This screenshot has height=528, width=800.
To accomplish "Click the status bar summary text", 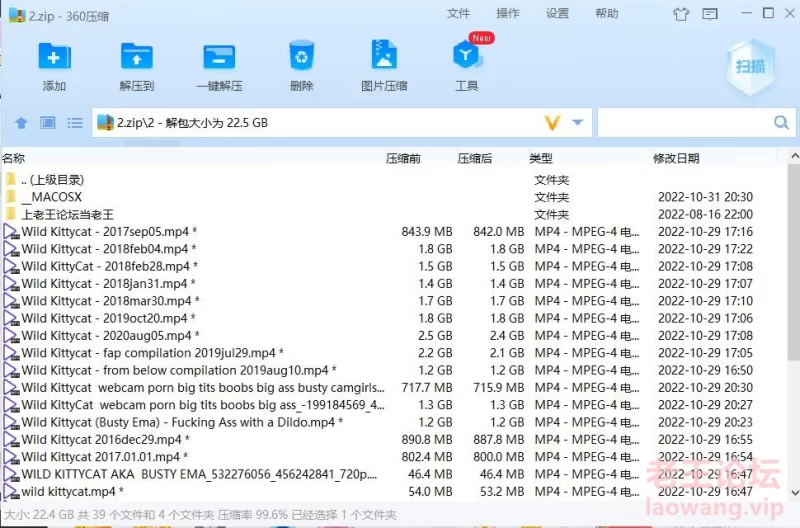I will (201, 515).
